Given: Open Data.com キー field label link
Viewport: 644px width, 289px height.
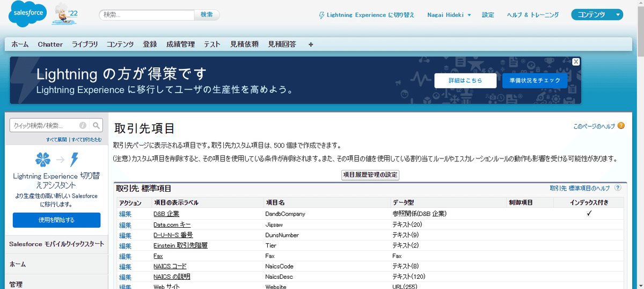Looking at the screenshot, I should tap(172, 225).
